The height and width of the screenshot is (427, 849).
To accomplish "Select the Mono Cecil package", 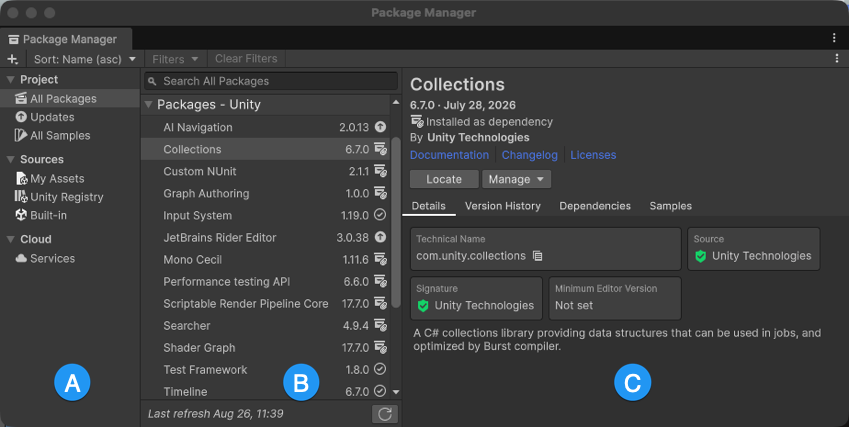I will [x=265, y=260].
